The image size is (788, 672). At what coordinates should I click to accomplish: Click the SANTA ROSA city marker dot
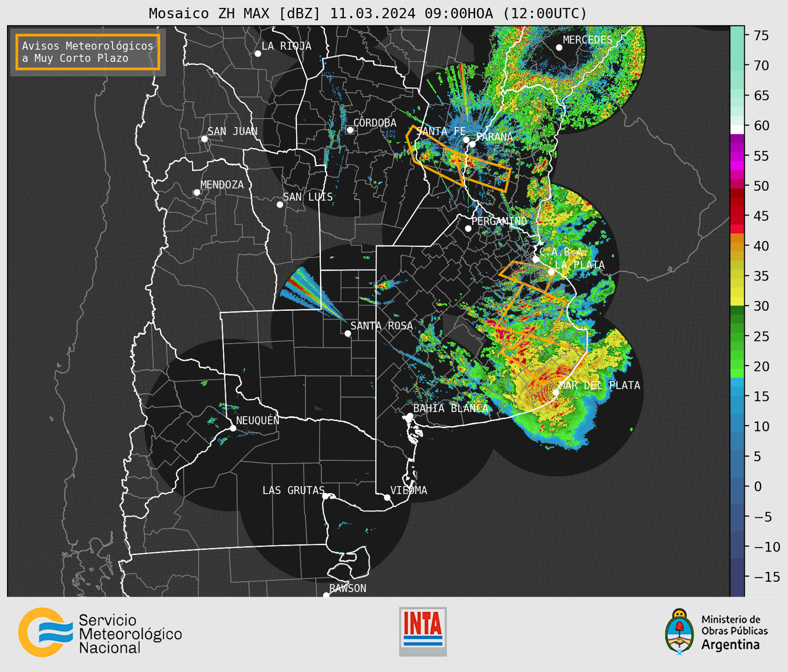click(348, 334)
